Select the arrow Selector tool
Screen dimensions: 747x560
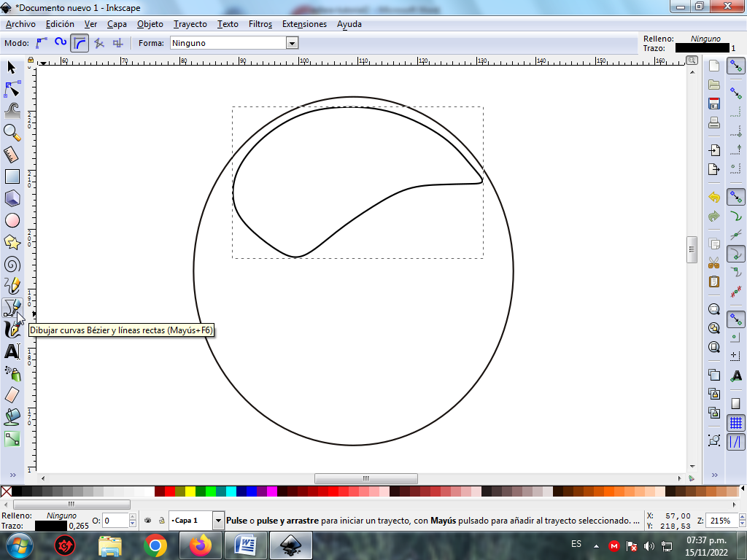(12, 68)
